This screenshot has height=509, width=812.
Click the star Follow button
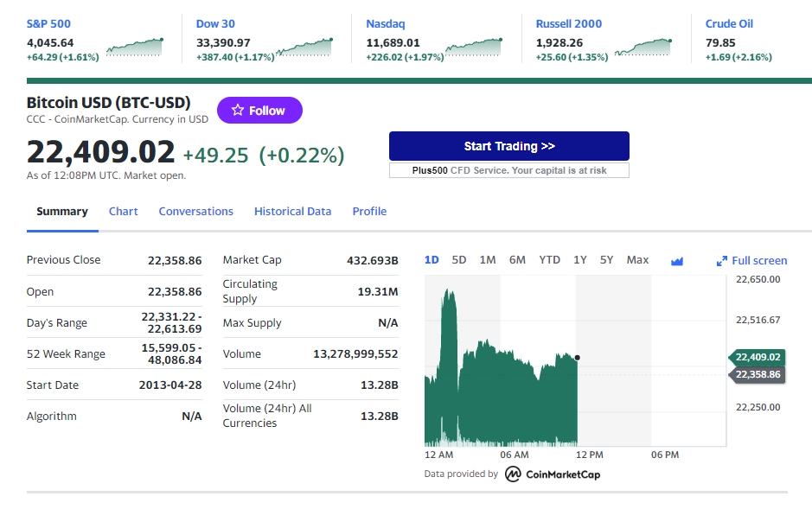click(259, 111)
